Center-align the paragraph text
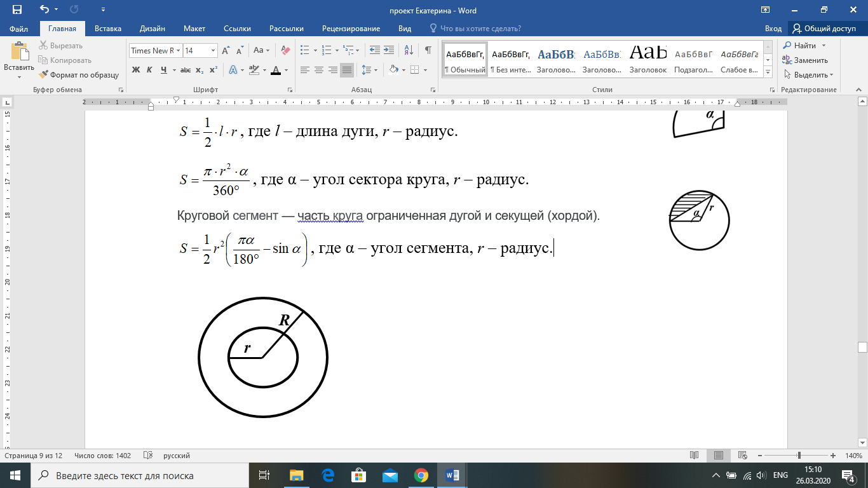This screenshot has width=868, height=488. [x=319, y=70]
